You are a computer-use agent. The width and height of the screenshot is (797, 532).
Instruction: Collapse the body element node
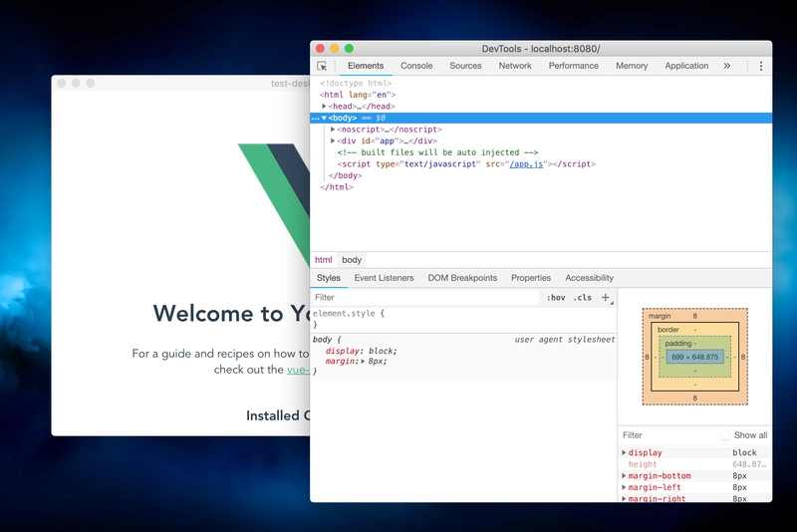[324, 118]
